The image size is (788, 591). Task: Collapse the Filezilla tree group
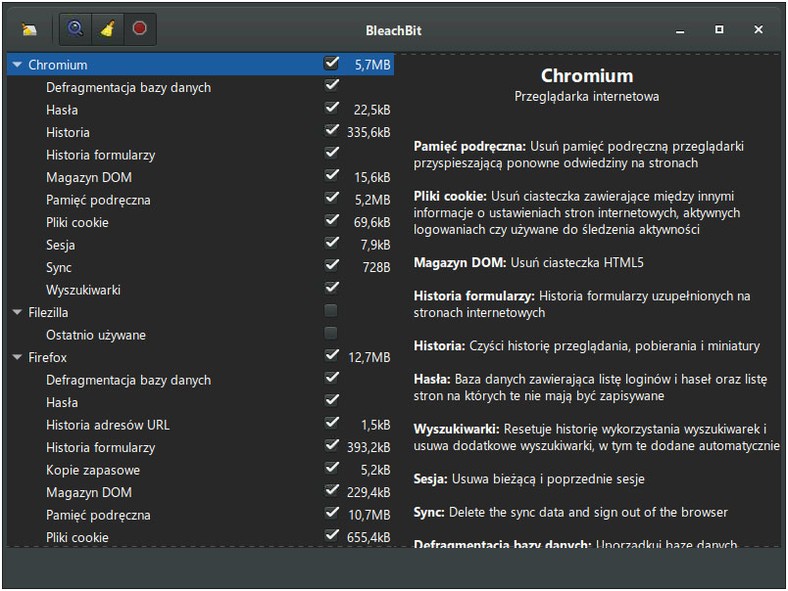click(x=17, y=312)
